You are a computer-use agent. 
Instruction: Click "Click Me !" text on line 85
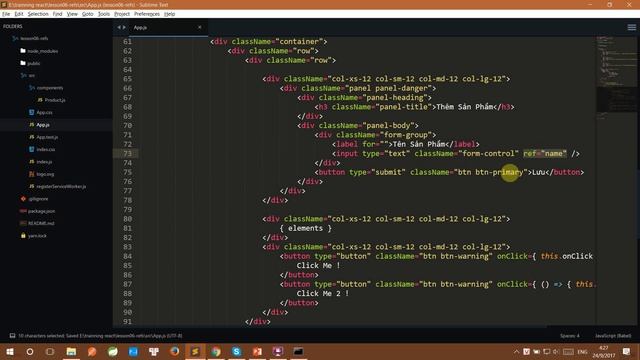click(318, 266)
